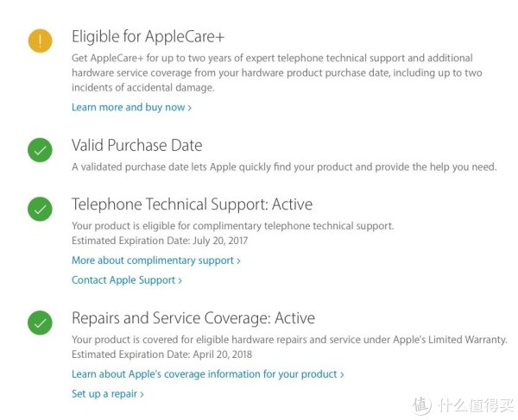Click the AppleCare+ description paragraph
518x420 pixels.
pos(277,72)
